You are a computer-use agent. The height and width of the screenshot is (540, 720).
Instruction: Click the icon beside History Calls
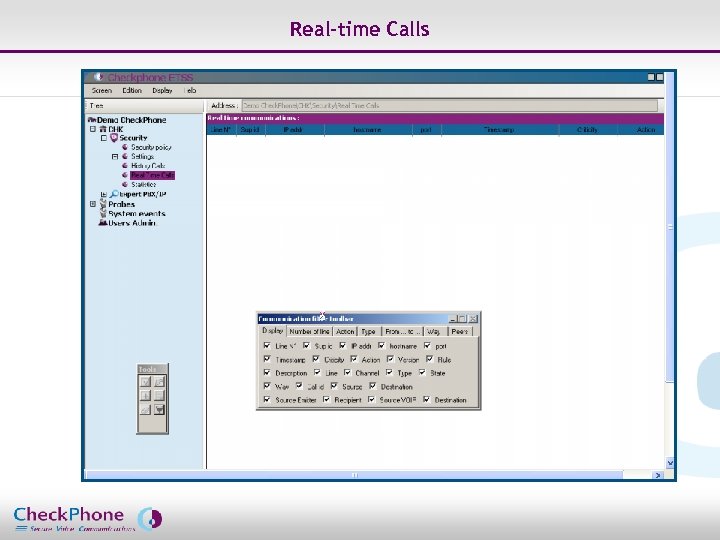tap(125, 165)
